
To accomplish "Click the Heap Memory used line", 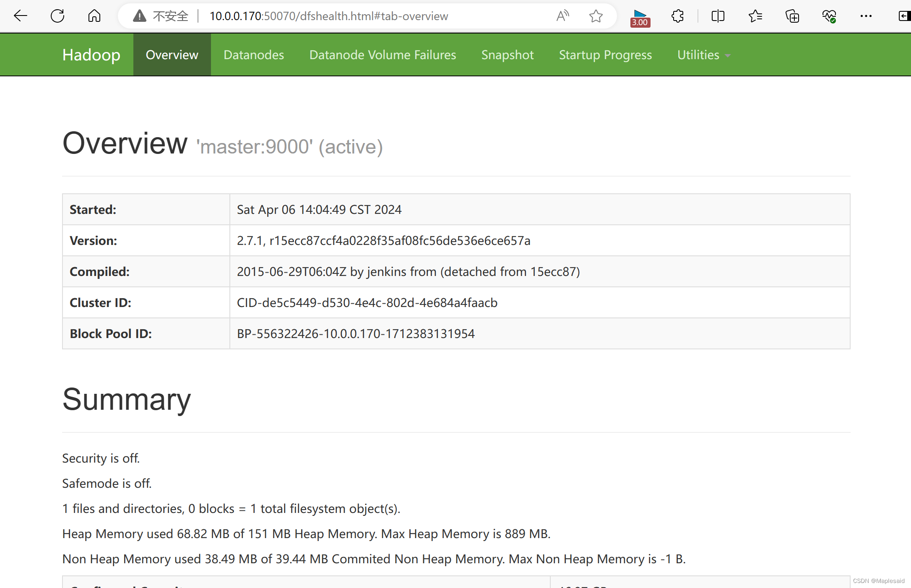I will [x=306, y=533].
